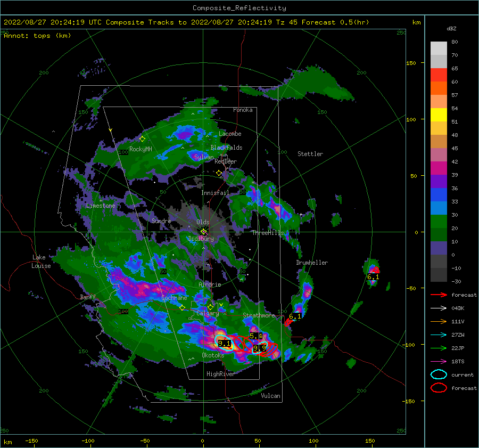Click the Composite_Reflectivity title
Viewport: 479px width, 448px height.
(240, 8)
